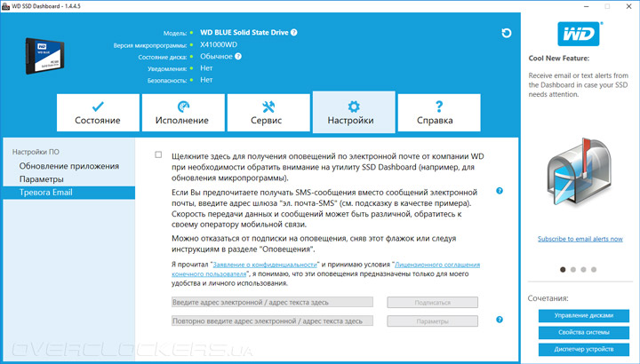Open the Лицензионного соглашения link

(437, 265)
